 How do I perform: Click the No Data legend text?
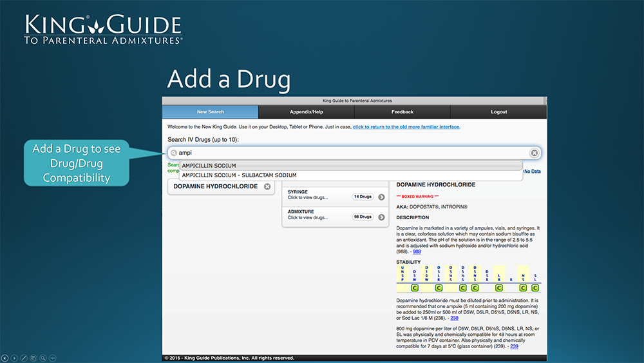[x=531, y=172]
